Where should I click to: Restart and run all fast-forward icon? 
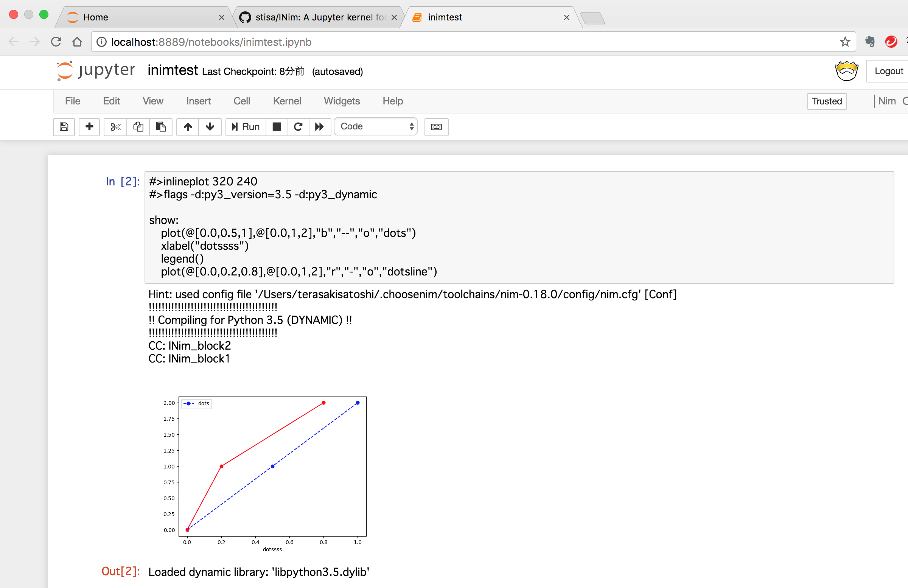(319, 127)
